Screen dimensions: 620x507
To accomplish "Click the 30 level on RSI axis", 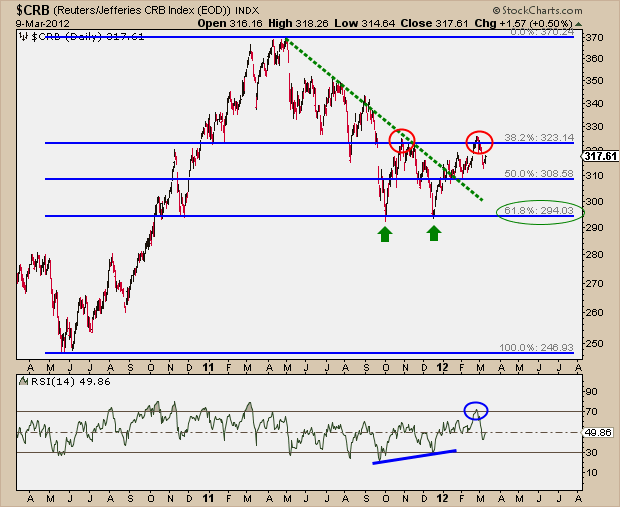I will (x=592, y=452).
